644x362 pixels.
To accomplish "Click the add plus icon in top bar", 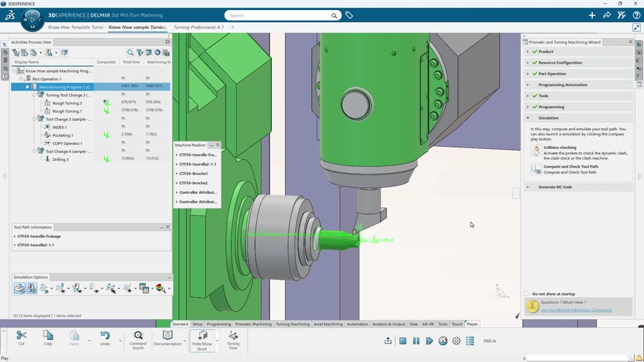I will coord(592,15).
